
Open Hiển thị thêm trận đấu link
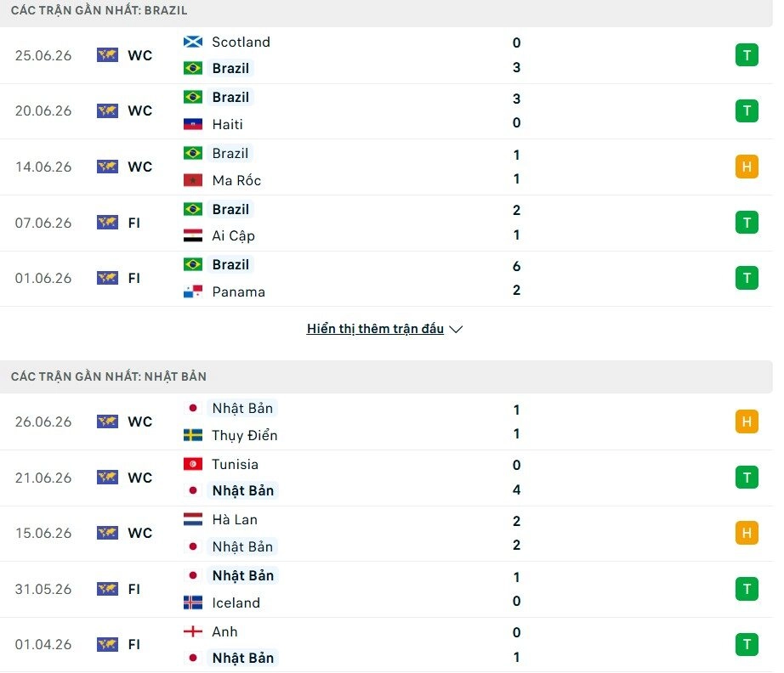(x=375, y=329)
